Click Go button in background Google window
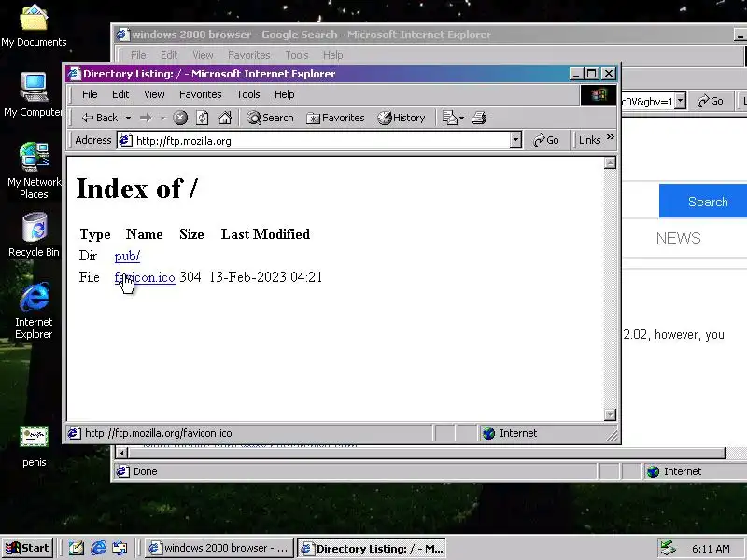 click(x=711, y=101)
